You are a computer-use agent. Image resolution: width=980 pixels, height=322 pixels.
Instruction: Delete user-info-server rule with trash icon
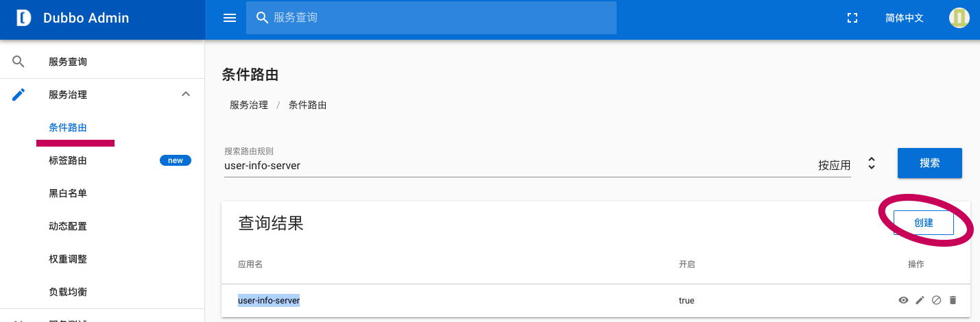point(953,300)
